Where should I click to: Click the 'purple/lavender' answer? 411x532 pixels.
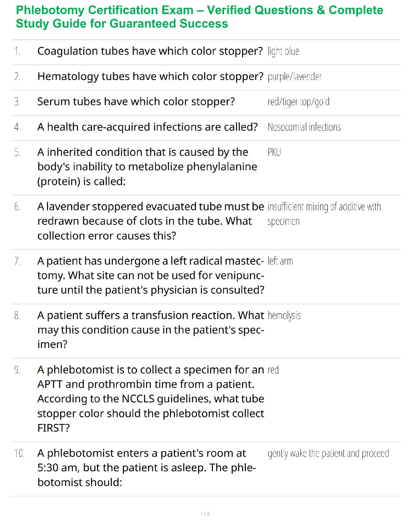(294, 77)
